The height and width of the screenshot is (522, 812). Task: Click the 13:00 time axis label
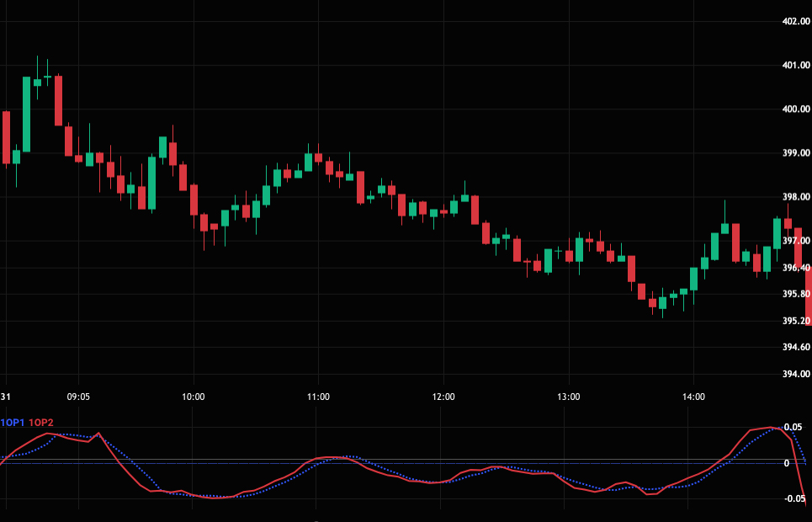coord(568,397)
